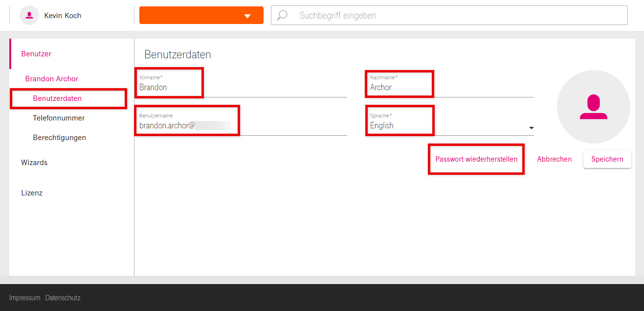This screenshot has width=644, height=311.
Task: Go to the Telefonnummer page
Action: (59, 118)
